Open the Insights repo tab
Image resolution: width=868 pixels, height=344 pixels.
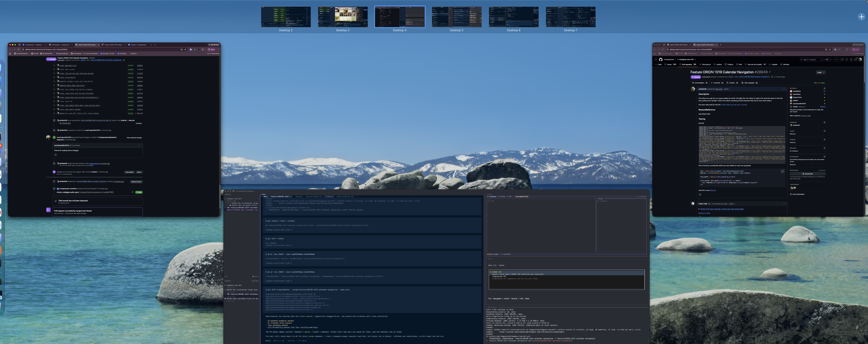(x=773, y=64)
